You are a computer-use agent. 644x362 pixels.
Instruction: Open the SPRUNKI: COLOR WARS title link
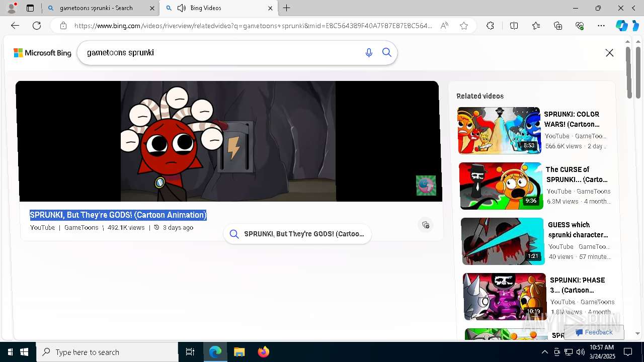coord(572,119)
